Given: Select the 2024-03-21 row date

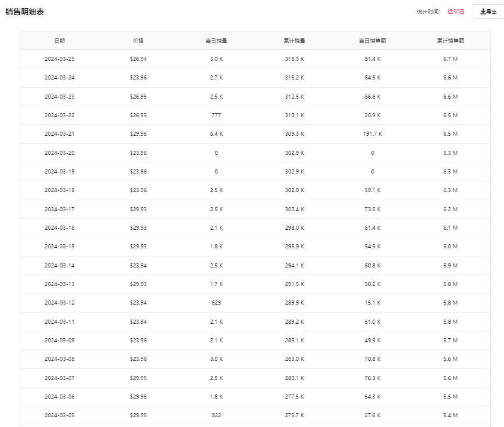Looking at the screenshot, I should [59, 134].
